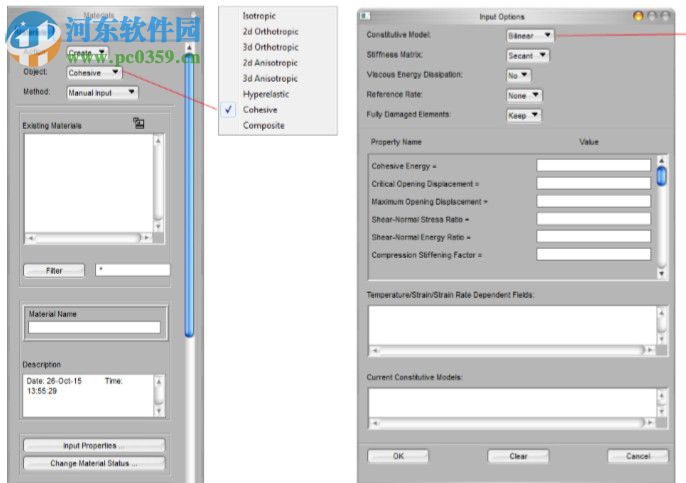
Task: Select Composite from the menu
Action: tap(263, 126)
